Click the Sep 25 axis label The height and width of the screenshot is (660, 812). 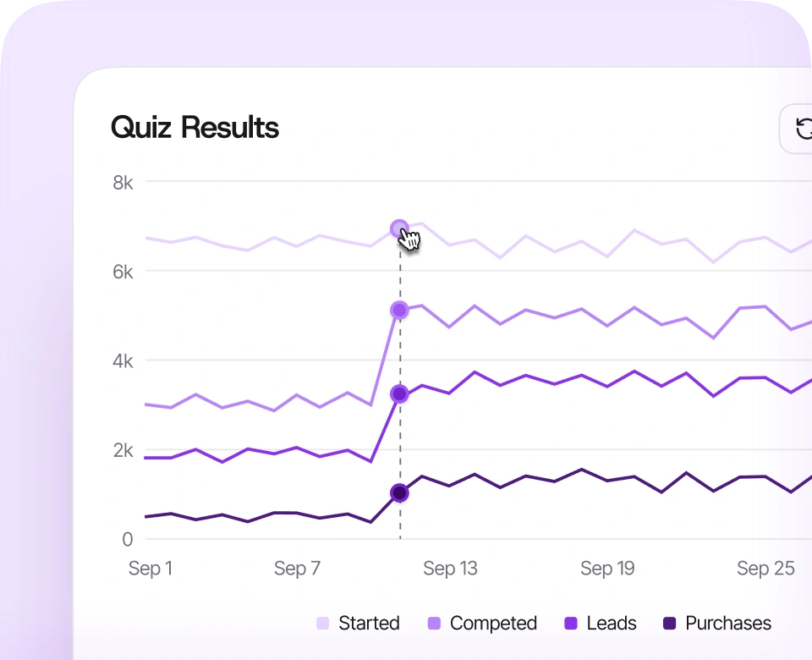(766, 569)
